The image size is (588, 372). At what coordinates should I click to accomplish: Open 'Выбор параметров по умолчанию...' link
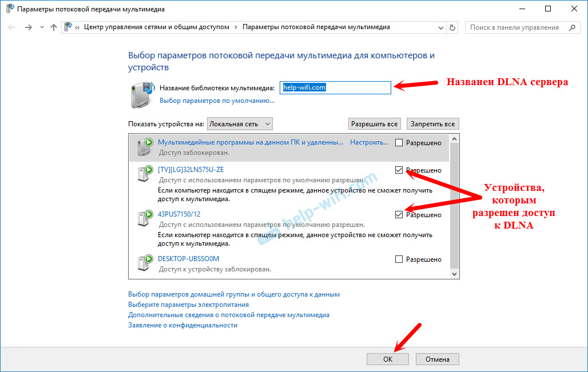[217, 101]
